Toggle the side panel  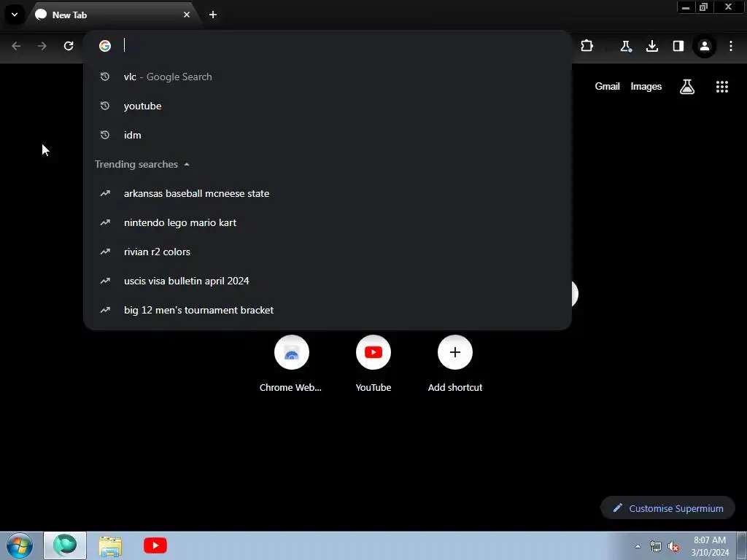pos(678,46)
